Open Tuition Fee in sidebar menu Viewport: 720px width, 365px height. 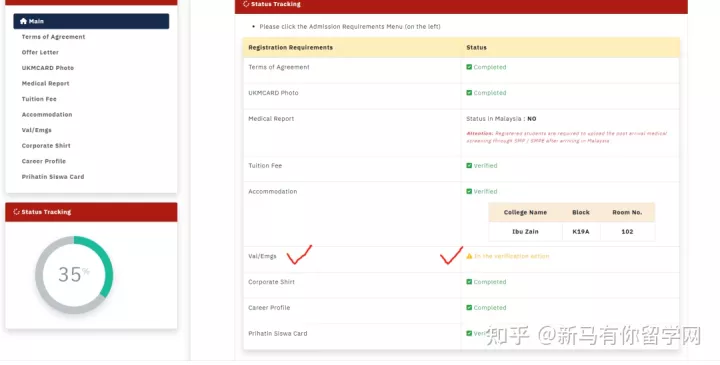pos(39,99)
